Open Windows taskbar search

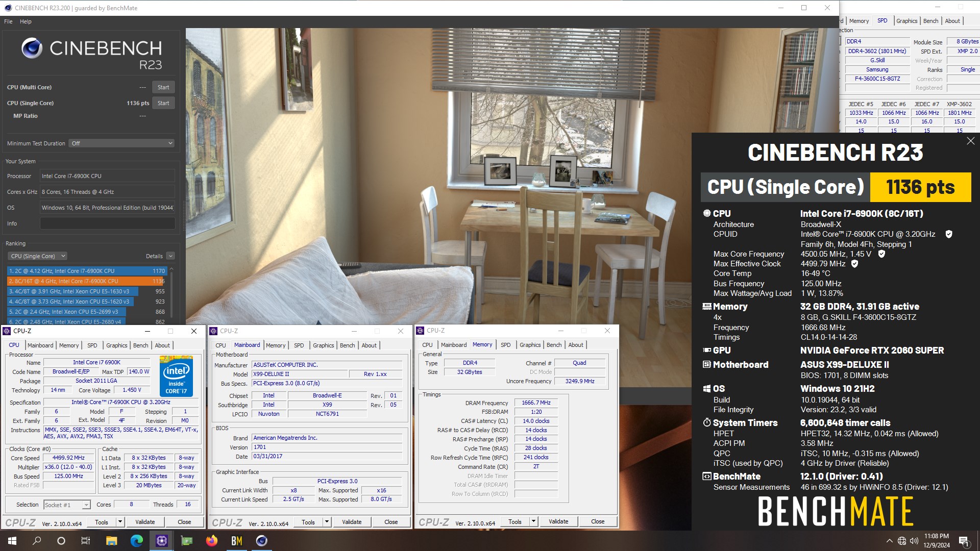coord(37,541)
